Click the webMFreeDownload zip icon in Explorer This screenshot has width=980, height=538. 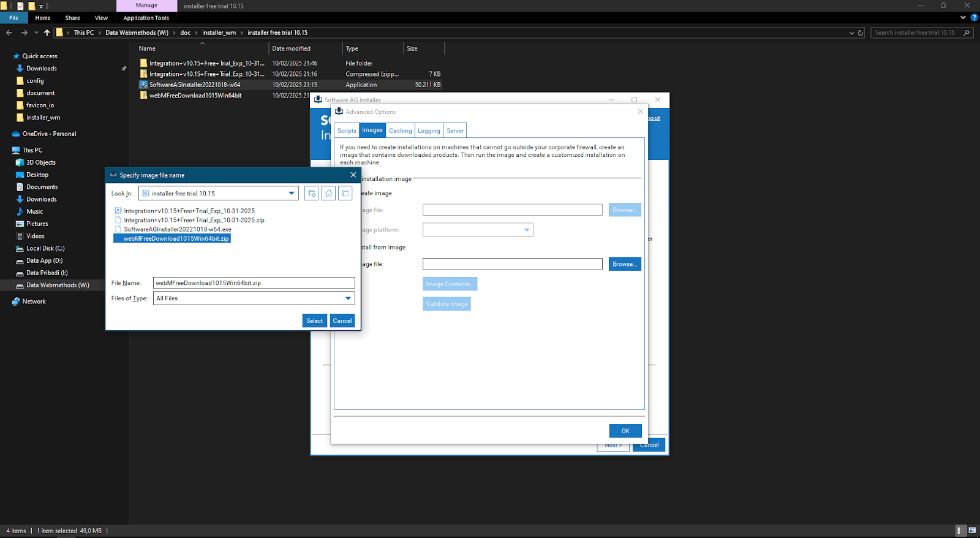[x=143, y=96]
